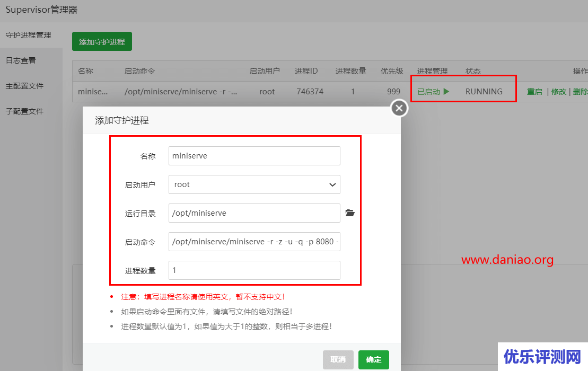The height and width of the screenshot is (371, 588).
Task: Click the truncated /opt/miniserve/miniserve -r command cell
Action: pyautogui.click(x=180, y=92)
